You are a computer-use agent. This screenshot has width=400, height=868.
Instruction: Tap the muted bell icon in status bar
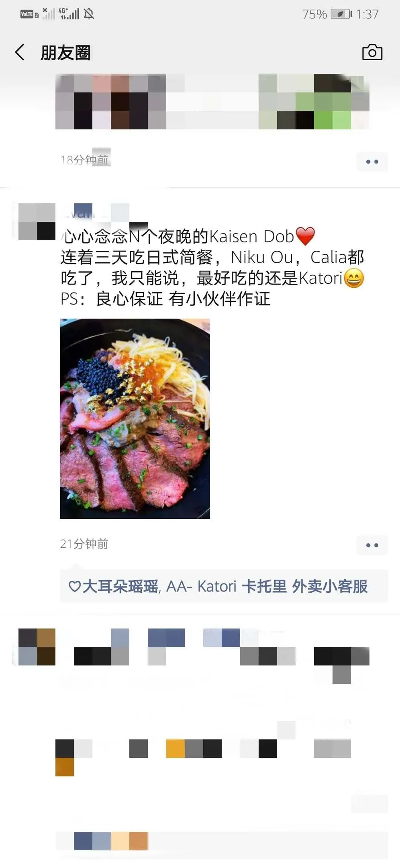(89, 14)
